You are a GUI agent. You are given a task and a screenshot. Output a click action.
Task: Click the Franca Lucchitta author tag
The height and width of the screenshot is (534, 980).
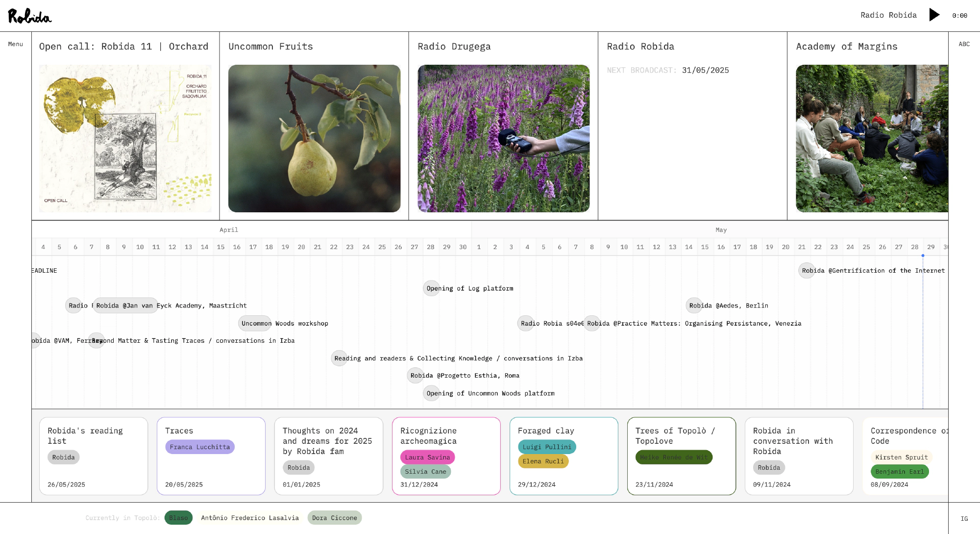tap(199, 447)
